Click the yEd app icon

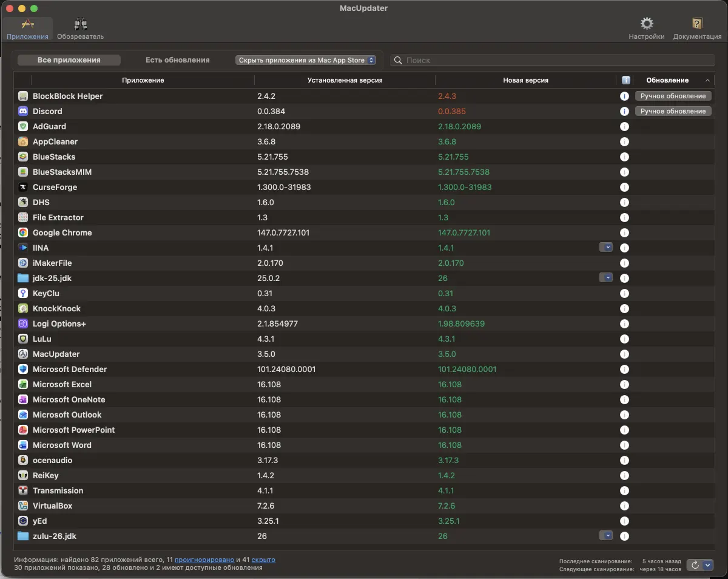[x=23, y=521]
